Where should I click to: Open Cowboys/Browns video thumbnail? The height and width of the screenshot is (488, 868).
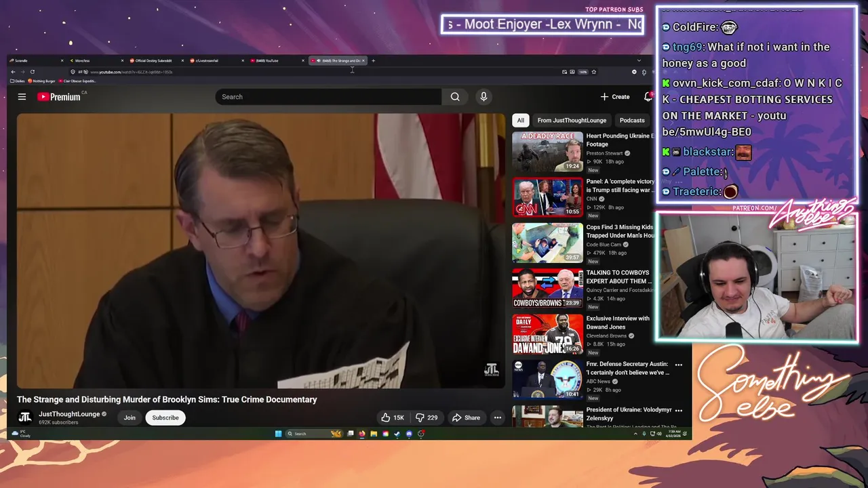(x=547, y=288)
